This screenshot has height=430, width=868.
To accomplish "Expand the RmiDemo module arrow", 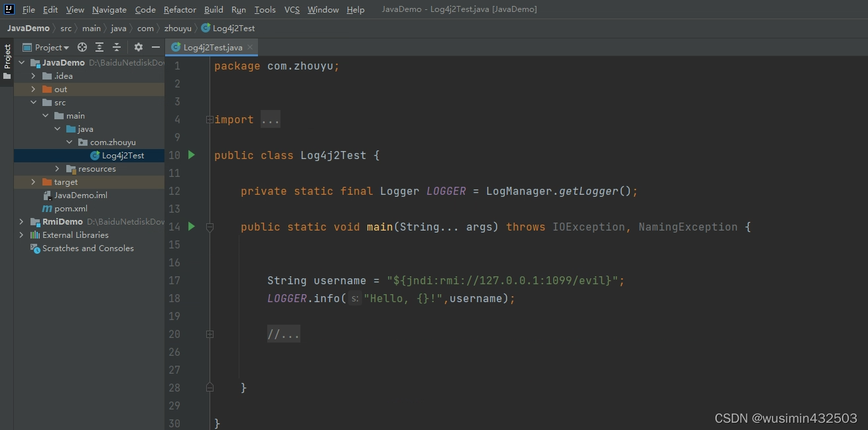I will coord(22,222).
